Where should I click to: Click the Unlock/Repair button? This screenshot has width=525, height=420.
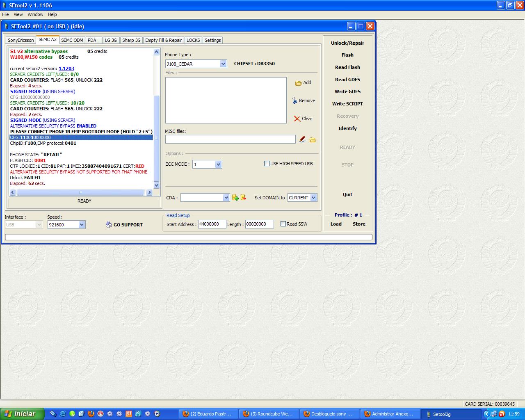[347, 43]
